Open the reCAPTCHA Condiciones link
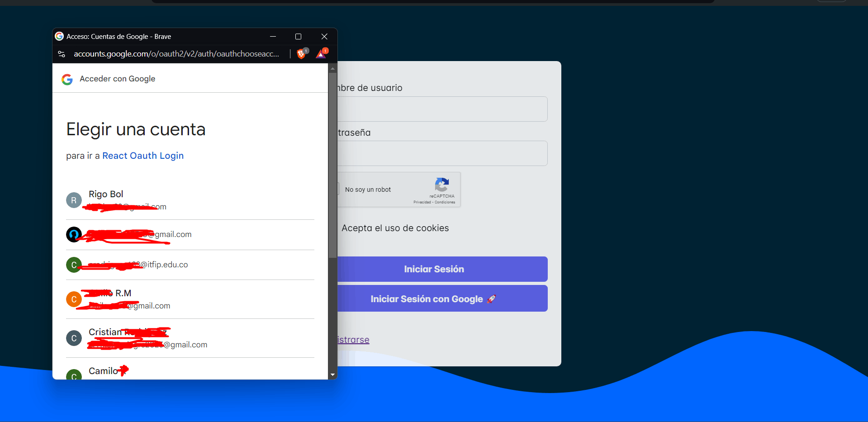 pyautogui.click(x=445, y=202)
